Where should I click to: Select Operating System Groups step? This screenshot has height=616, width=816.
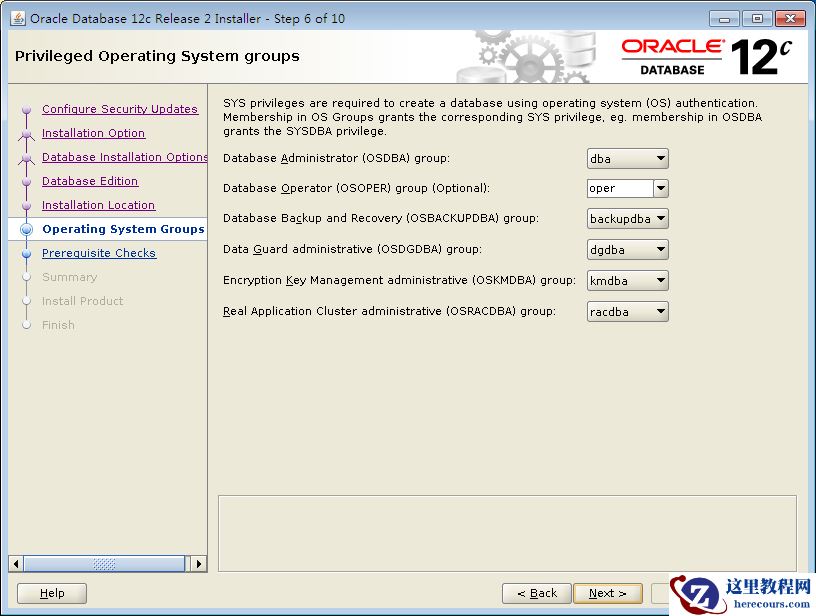(123, 229)
